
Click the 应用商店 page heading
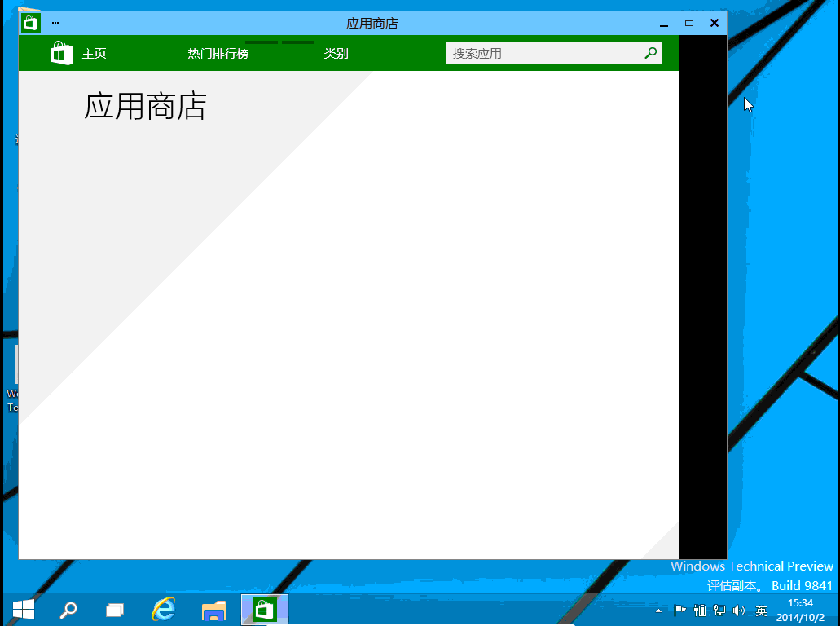pos(145,106)
